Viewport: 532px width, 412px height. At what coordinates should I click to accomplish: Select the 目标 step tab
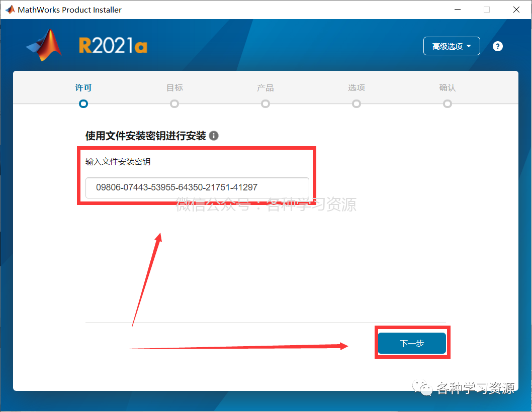[174, 87]
